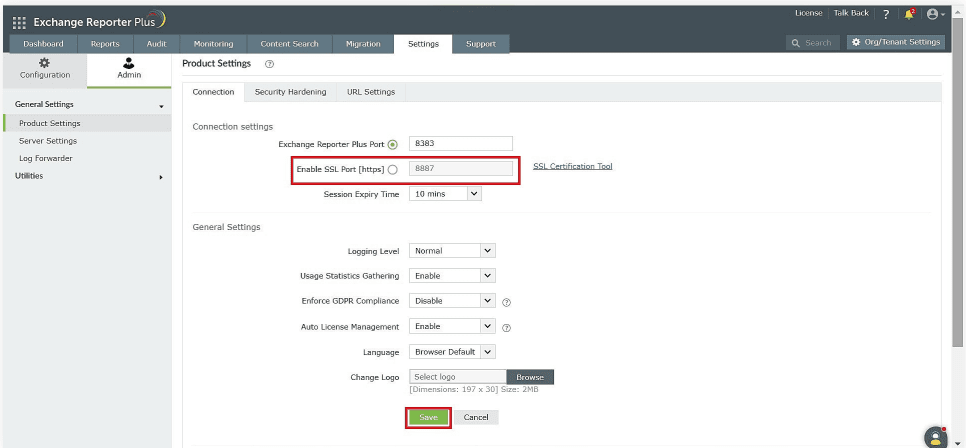Image resolution: width=966 pixels, height=448 pixels.
Task: Open the user account avatar menu
Action: point(934,14)
